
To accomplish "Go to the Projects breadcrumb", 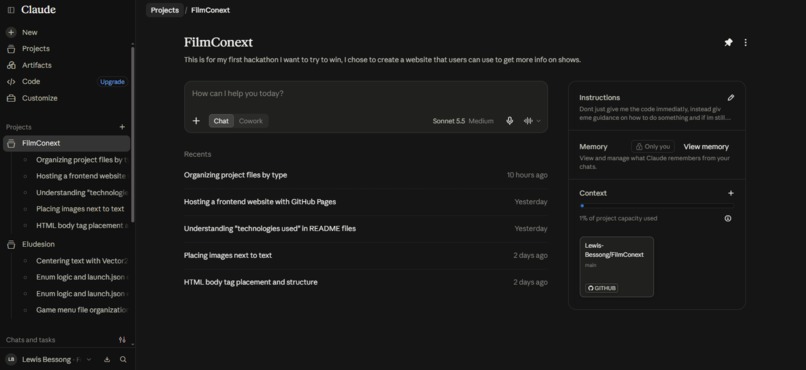I will point(164,10).
